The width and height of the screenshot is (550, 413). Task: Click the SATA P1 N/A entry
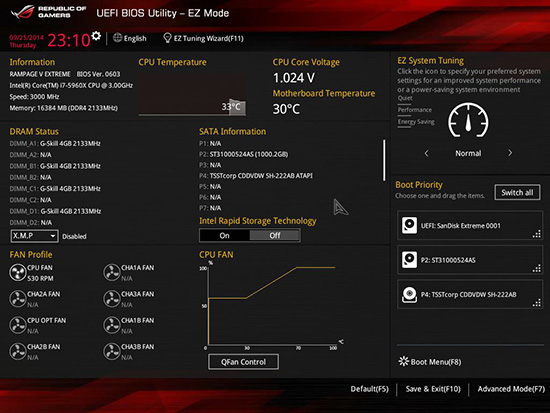210,144
